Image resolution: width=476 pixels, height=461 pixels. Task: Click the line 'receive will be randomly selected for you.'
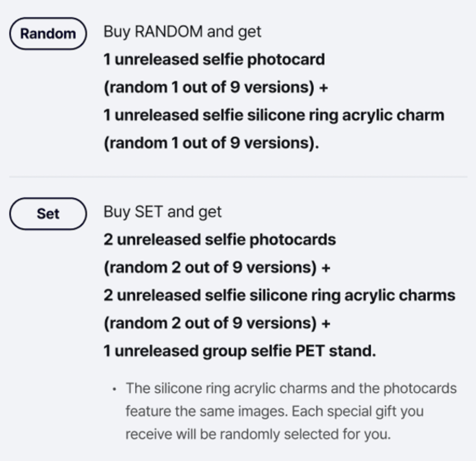(258, 434)
